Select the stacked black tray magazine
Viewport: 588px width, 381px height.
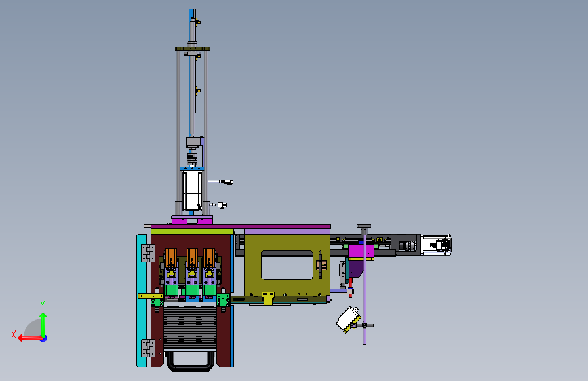[x=190, y=327]
